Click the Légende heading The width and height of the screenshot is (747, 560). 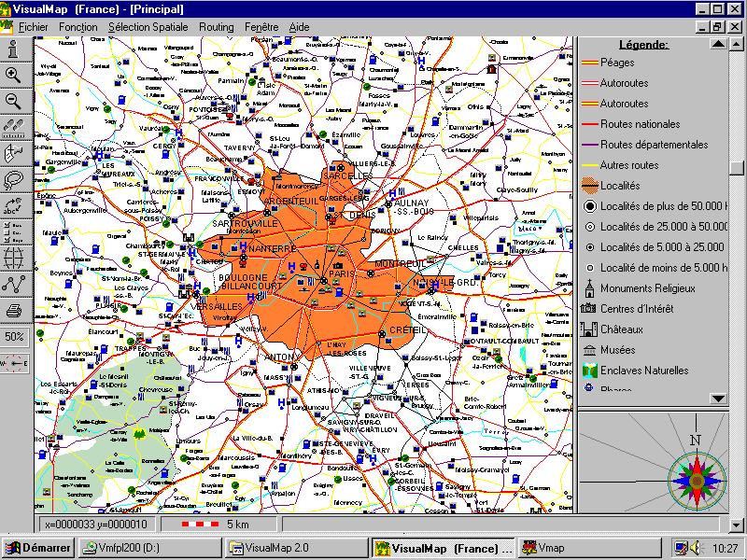coord(644,45)
